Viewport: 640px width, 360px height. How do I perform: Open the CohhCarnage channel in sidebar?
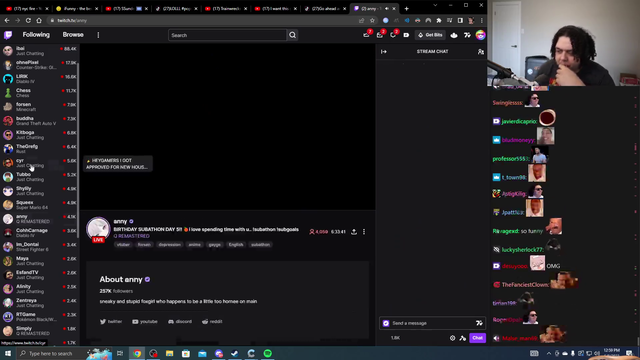[40, 233]
